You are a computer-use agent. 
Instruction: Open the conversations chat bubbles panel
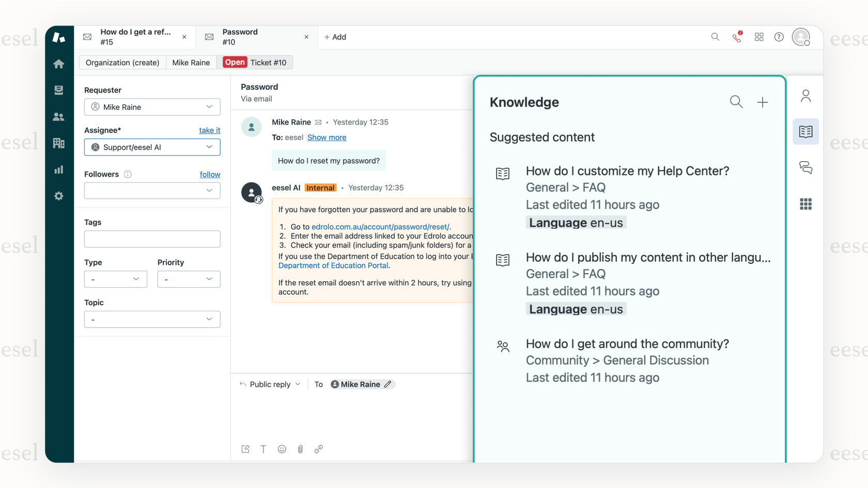805,167
